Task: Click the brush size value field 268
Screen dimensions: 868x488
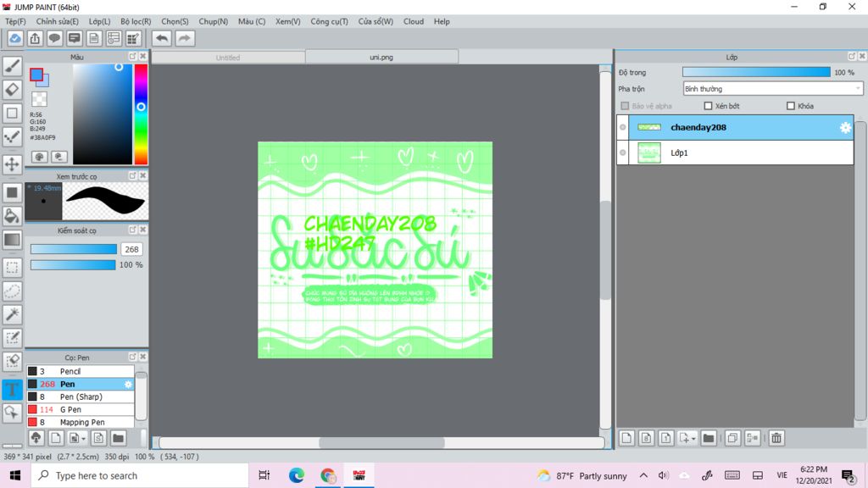Action: (x=131, y=250)
